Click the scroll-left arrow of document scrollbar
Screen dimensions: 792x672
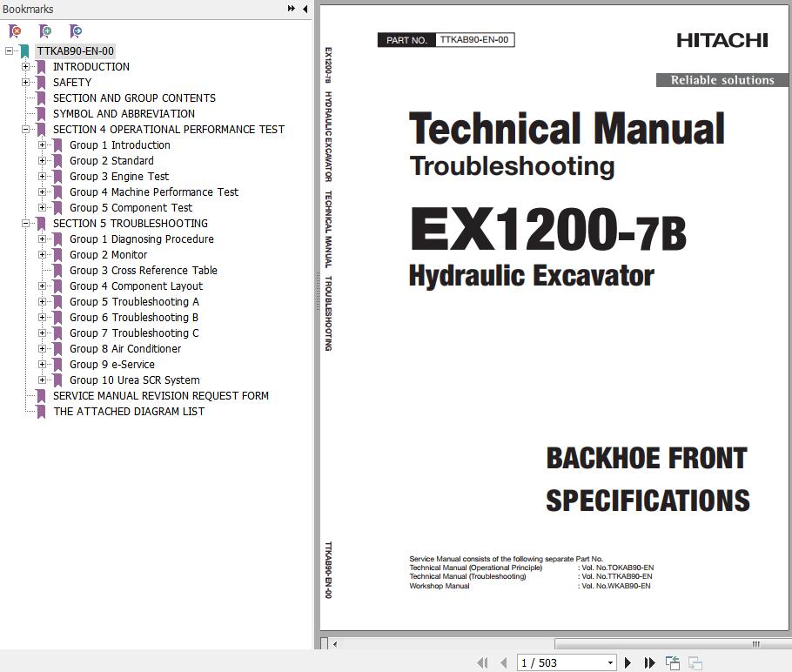(x=335, y=644)
